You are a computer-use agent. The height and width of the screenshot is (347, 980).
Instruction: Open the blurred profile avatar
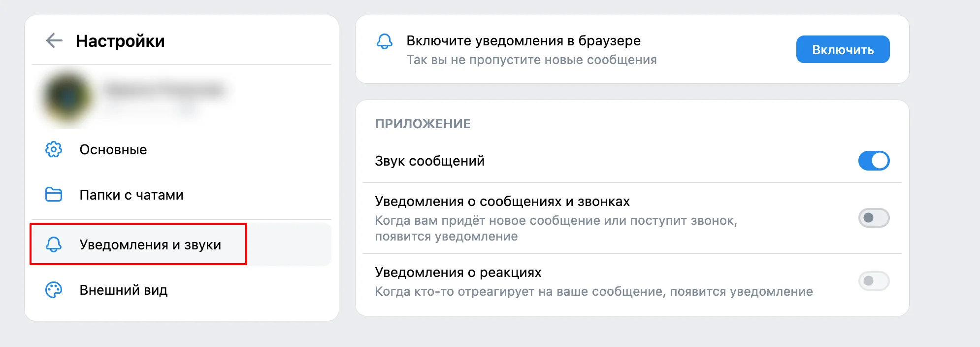click(67, 97)
